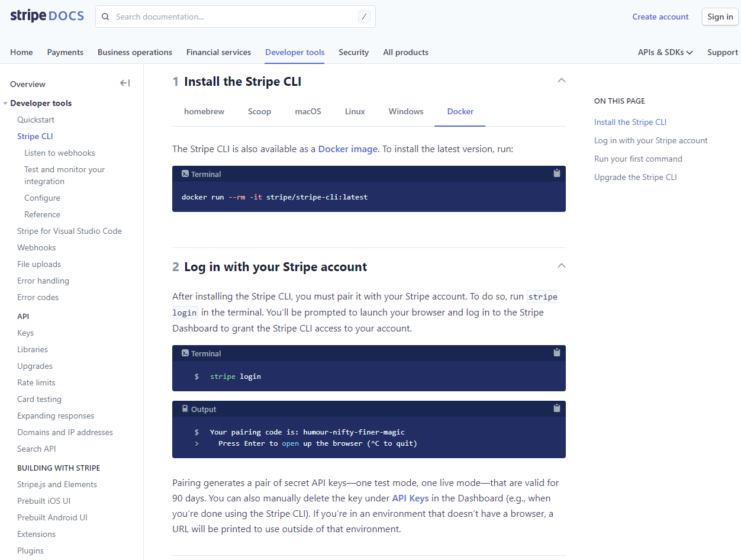Open the Security nav item
This screenshot has height=560, width=741.
(x=354, y=52)
